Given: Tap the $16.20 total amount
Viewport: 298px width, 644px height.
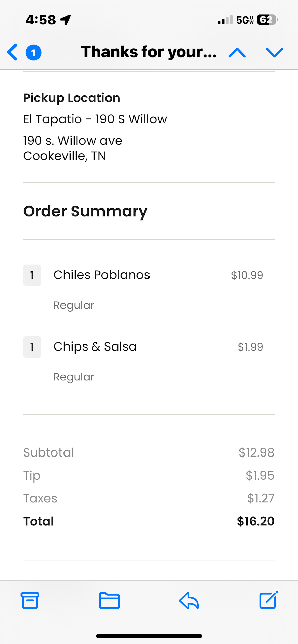Looking at the screenshot, I should 255,521.
